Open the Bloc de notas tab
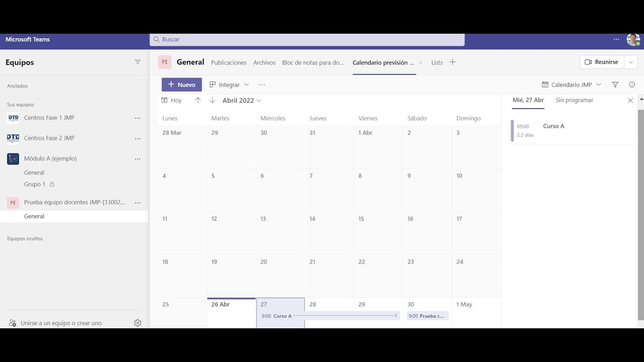The height and width of the screenshot is (362, 644). click(x=313, y=63)
